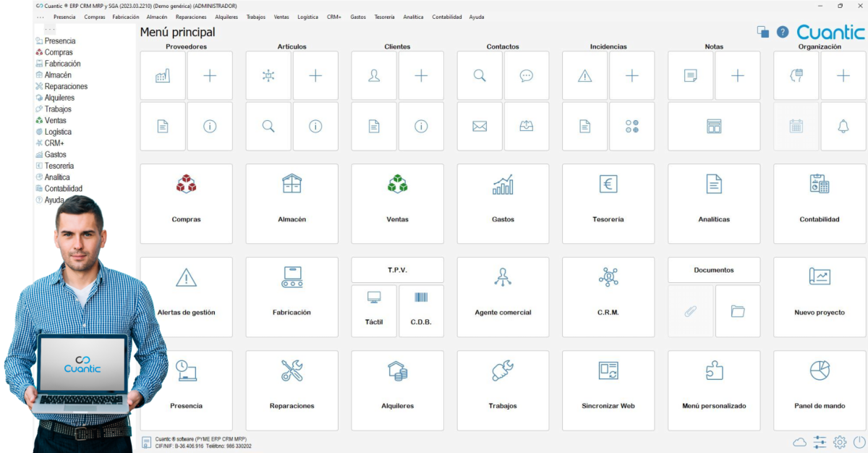
Task: Open the Tesorería menu in menu bar
Action: (384, 17)
